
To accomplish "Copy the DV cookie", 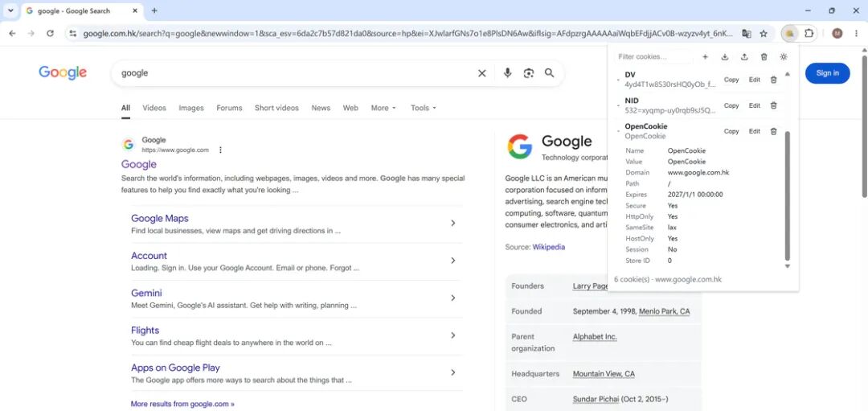I will pos(731,80).
